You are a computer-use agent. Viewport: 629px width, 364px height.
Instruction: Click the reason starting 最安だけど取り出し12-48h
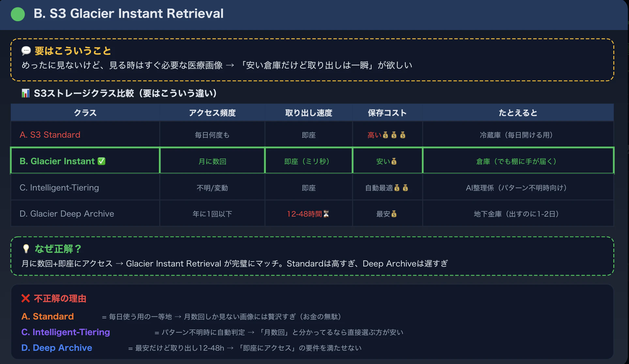tap(245, 348)
